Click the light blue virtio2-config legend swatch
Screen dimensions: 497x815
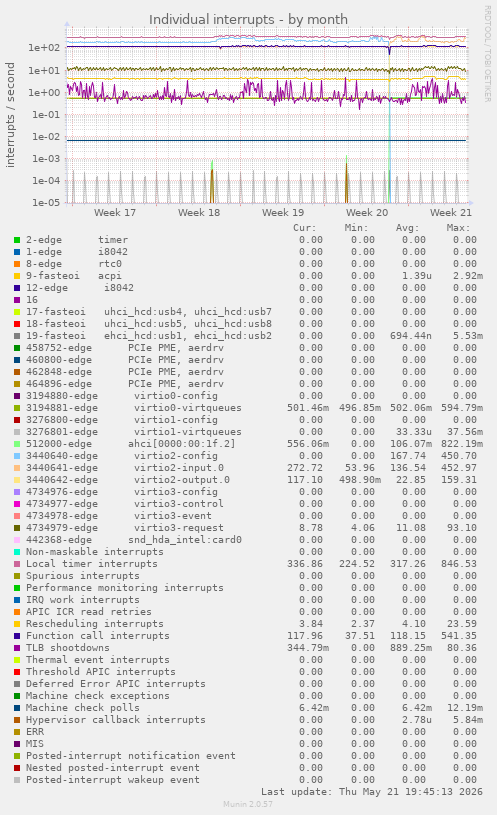[x=17, y=456]
